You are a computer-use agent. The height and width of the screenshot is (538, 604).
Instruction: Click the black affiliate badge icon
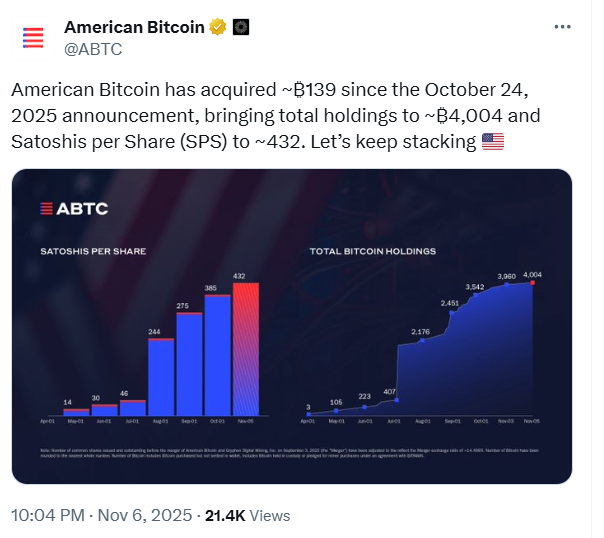pos(240,28)
